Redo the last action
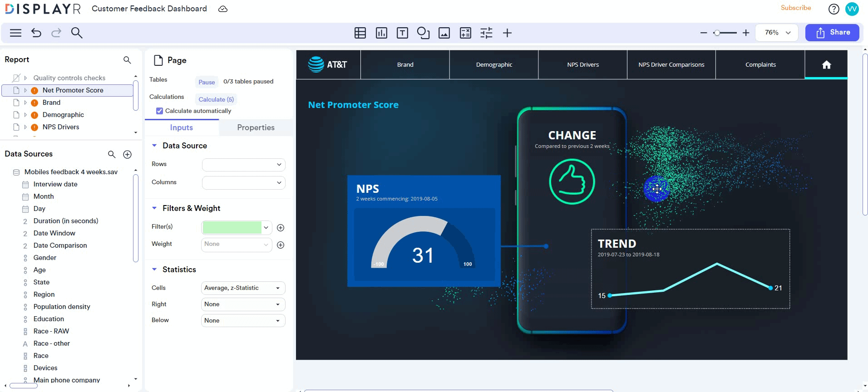868x392 pixels. [56, 33]
